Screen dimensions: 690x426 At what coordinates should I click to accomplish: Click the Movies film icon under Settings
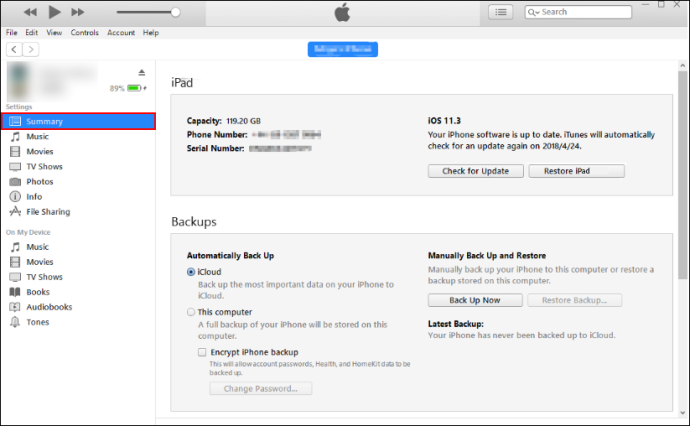point(15,151)
